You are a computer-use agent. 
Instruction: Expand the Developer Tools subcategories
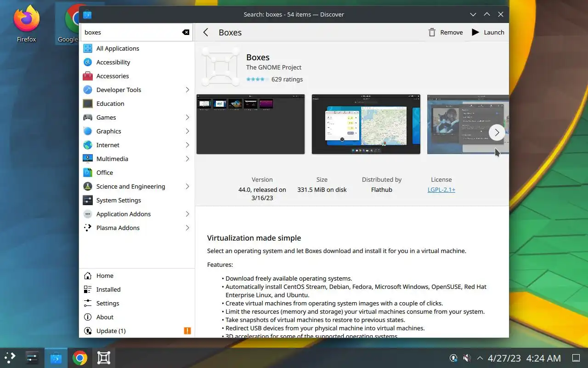tap(187, 90)
